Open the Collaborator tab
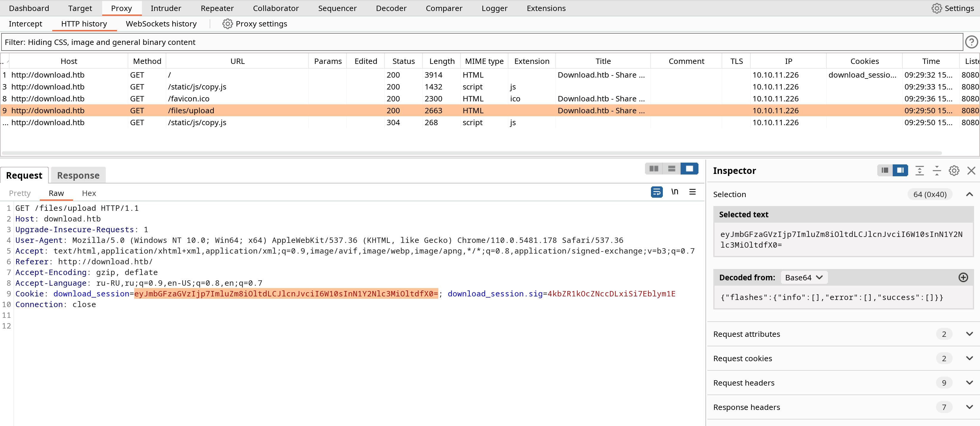This screenshot has width=980, height=426. pos(276,8)
